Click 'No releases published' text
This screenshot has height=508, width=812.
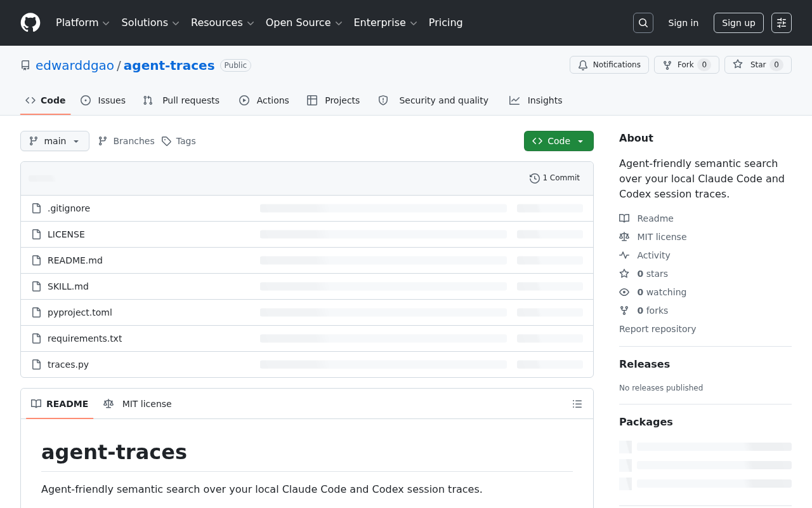661,388
